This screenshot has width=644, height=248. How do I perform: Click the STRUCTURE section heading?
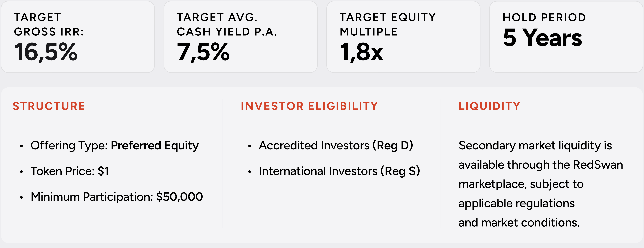tap(49, 106)
